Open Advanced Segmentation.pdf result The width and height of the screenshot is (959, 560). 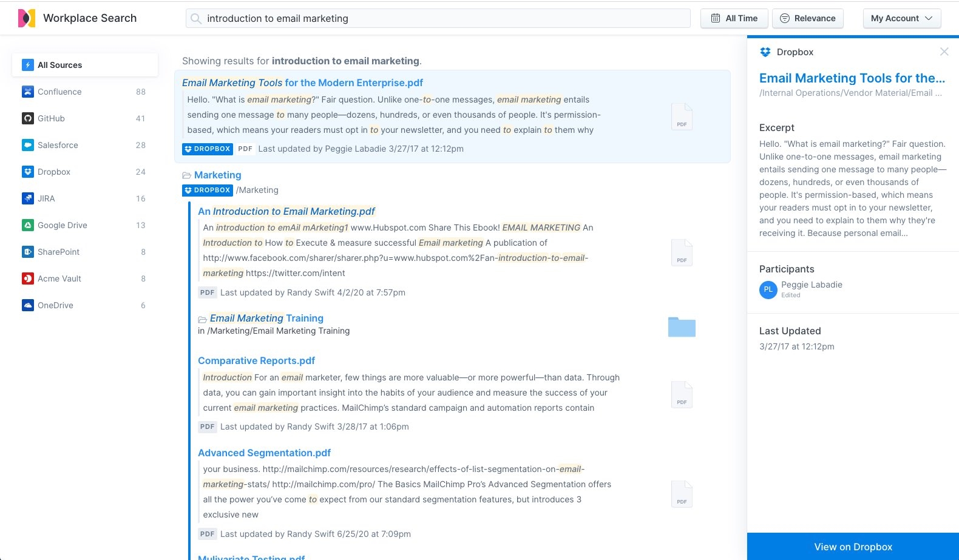(264, 453)
